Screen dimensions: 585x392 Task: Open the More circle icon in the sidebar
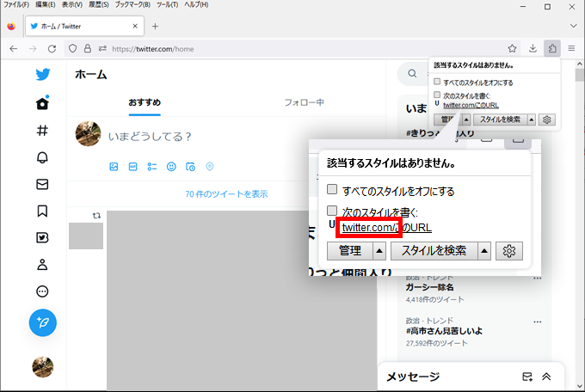42,291
